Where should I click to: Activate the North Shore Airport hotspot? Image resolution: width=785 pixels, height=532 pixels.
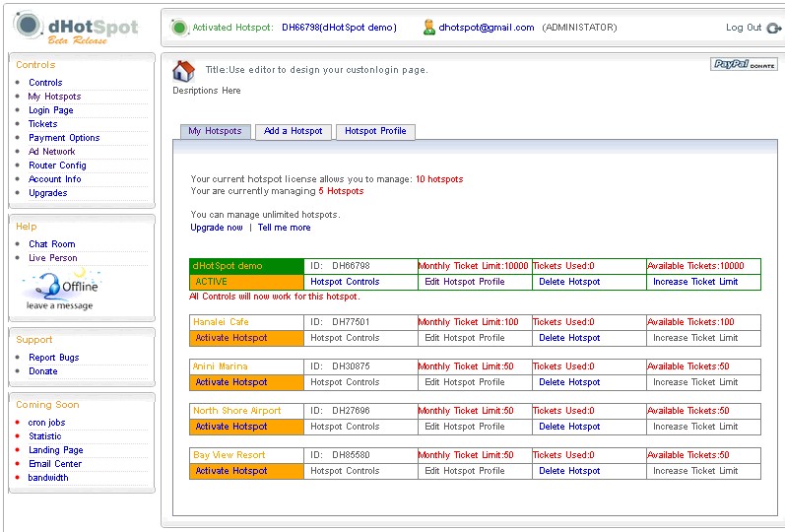[231, 427]
